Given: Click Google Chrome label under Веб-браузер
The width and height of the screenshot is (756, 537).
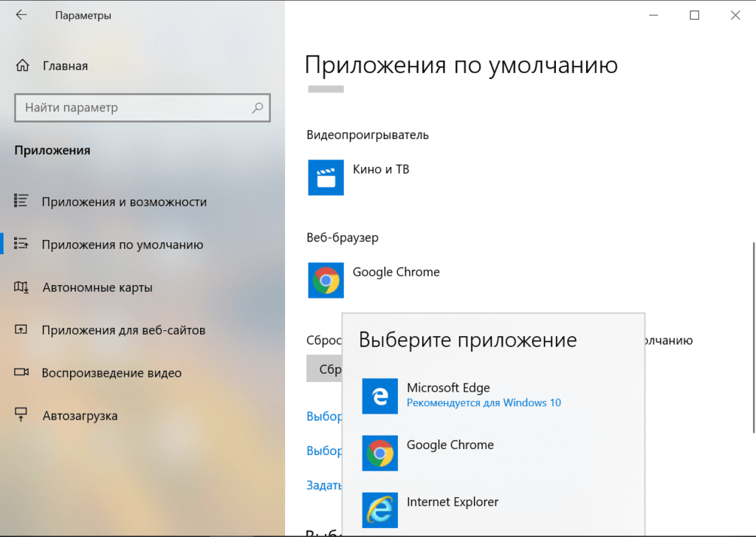Looking at the screenshot, I should pyautogui.click(x=396, y=272).
